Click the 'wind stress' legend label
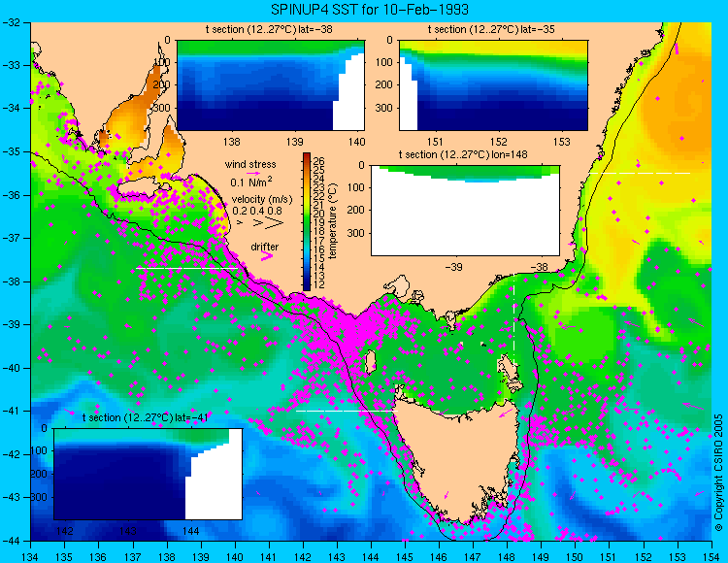This screenshot has height=563, width=728. [250, 164]
